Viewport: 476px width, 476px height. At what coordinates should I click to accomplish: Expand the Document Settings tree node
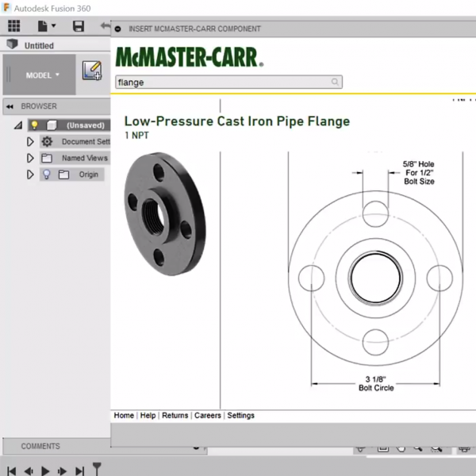[x=30, y=142]
